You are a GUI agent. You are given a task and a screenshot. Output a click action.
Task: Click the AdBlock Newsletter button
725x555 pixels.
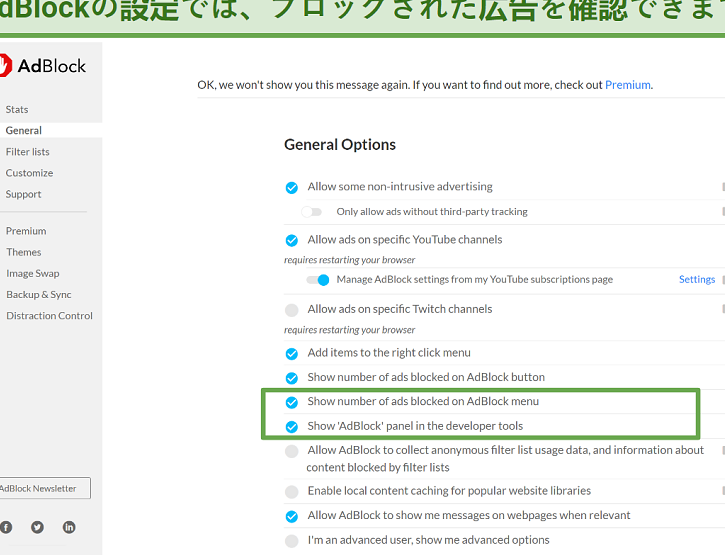[45, 488]
